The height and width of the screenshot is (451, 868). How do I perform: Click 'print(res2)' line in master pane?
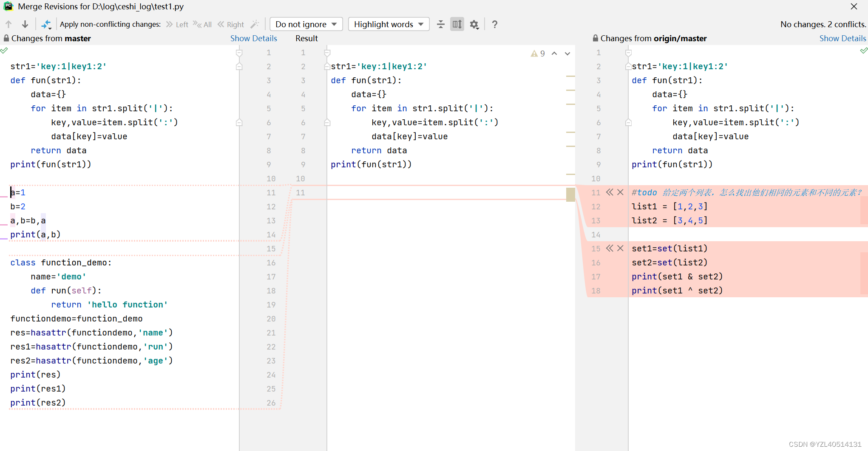click(38, 403)
